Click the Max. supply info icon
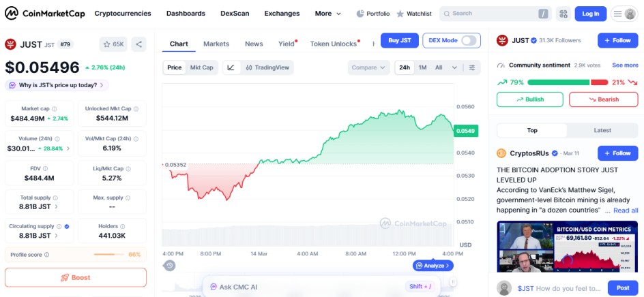Image resolution: width=644 pixels, height=297 pixels. point(128,198)
